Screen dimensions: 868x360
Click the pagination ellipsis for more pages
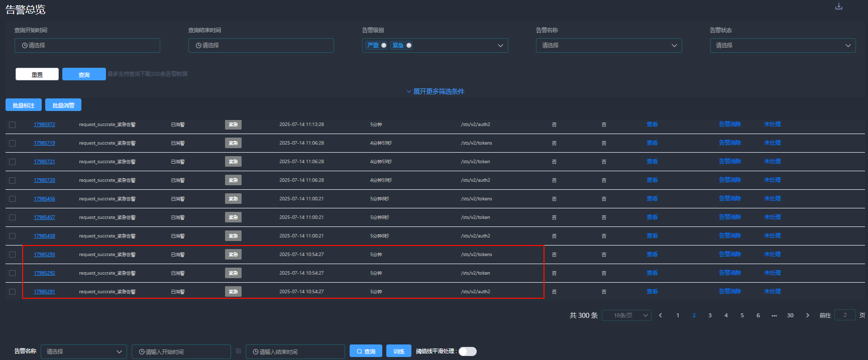pos(774,315)
